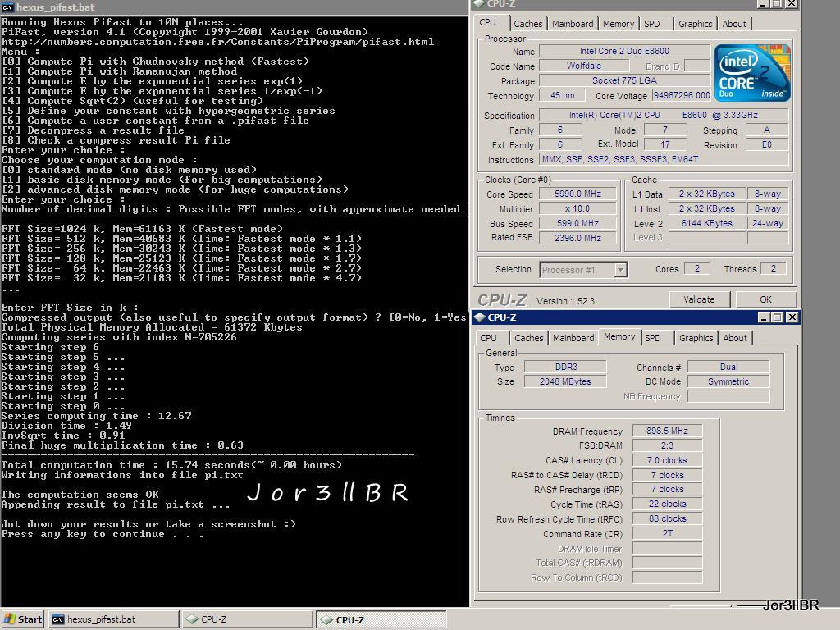
Task: Click the Core Voltage value field
Action: (x=681, y=95)
